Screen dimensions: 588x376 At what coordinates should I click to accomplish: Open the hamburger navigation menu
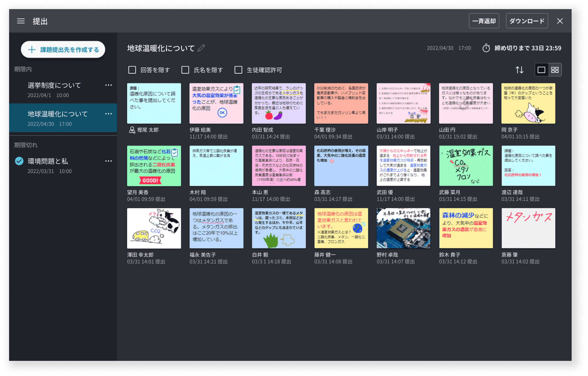(x=21, y=21)
